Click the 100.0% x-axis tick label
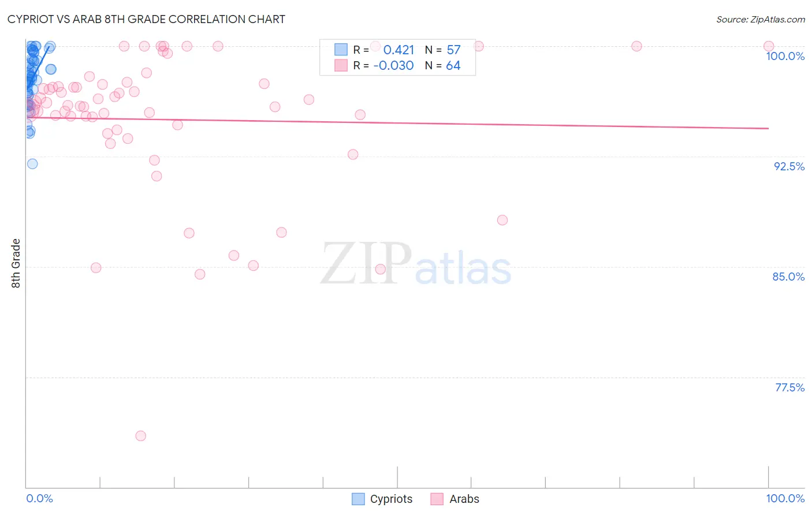This screenshot has height=515, width=812. tap(785, 498)
